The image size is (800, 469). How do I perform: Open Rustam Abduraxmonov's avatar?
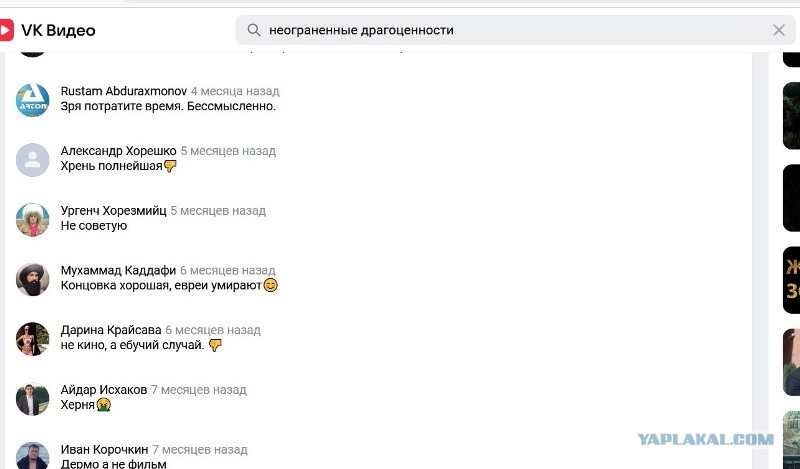tap(33, 100)
